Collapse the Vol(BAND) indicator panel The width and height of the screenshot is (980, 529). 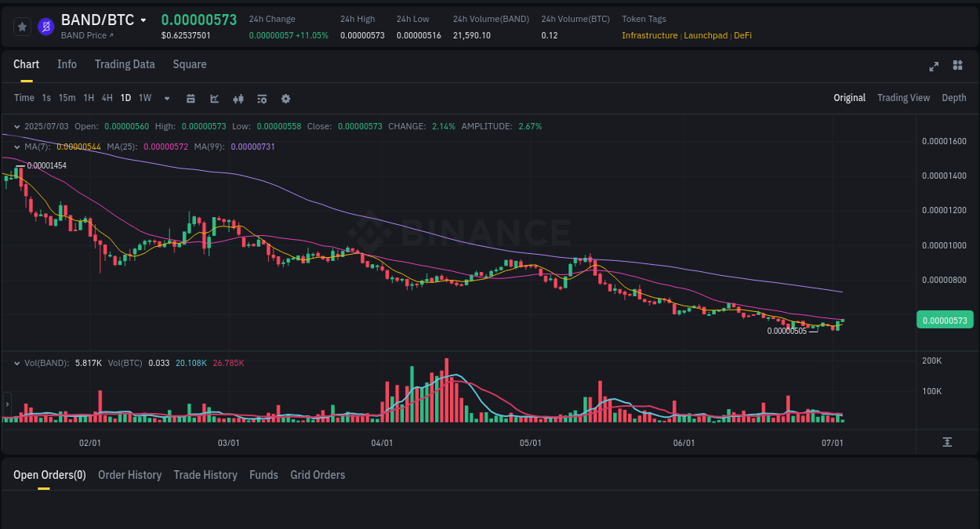[x=17, y=362]
